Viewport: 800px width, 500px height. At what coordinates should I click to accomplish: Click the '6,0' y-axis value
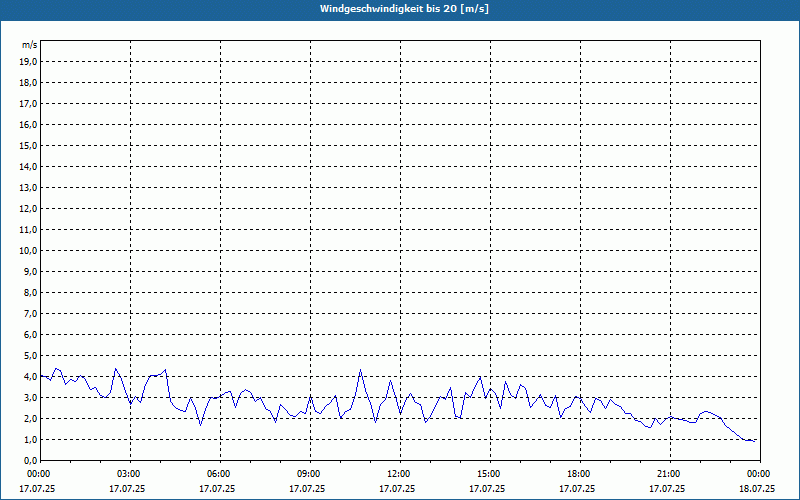[x=31, y=334]
